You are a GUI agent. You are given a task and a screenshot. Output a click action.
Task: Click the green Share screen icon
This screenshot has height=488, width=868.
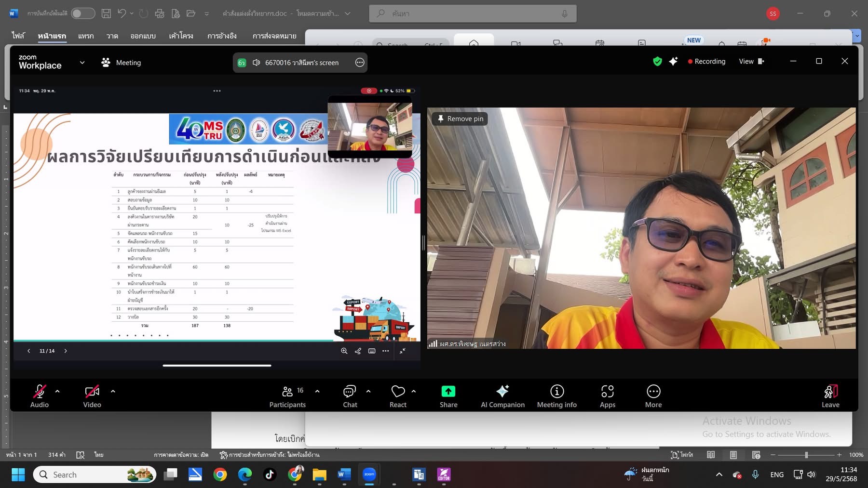[448, 392]
